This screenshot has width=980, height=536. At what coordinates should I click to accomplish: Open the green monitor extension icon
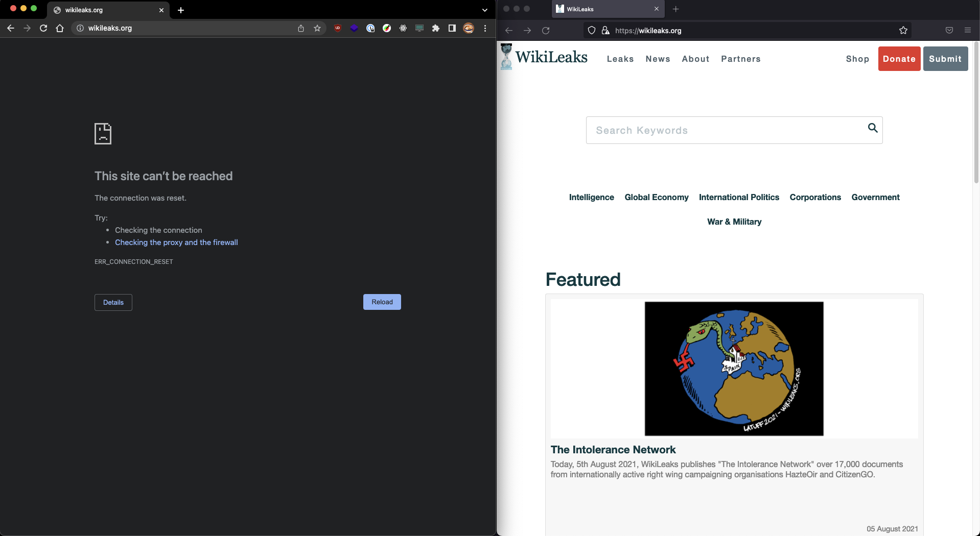419,28
